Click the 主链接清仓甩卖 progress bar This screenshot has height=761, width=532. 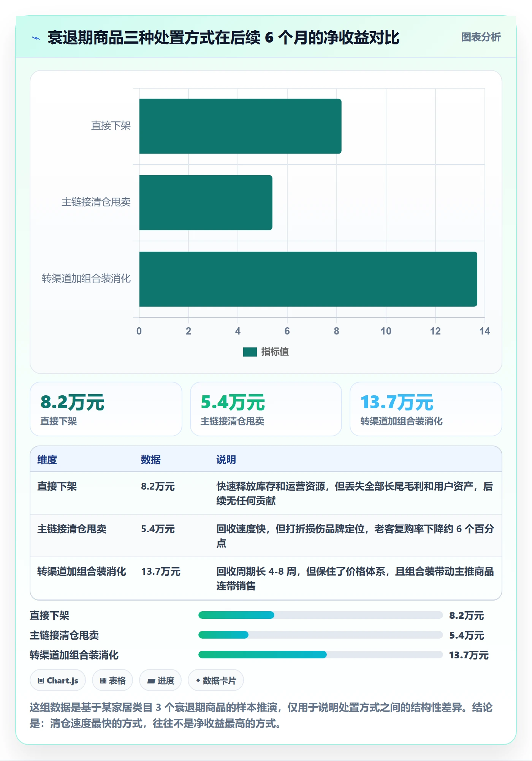click(x=320, y=635)
